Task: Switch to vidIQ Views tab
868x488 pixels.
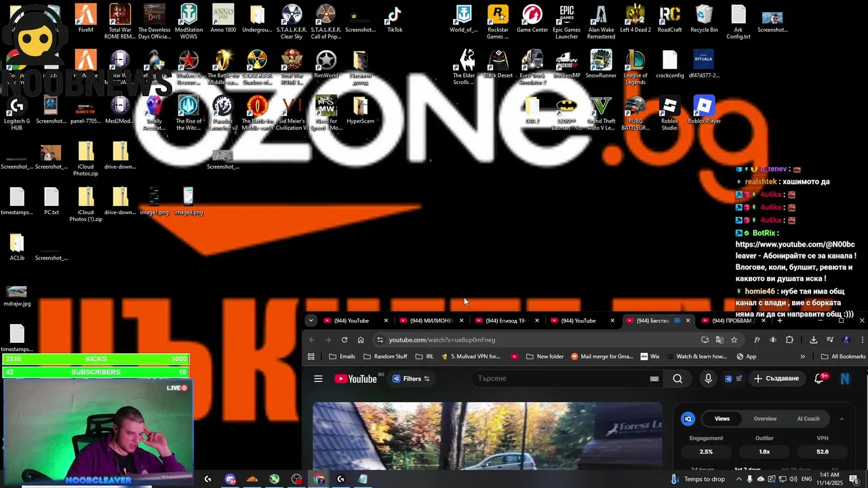Action: click(722, 419)
